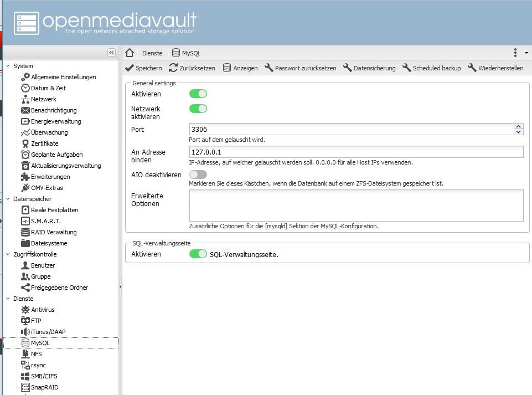The height and width of the screenshot is (395, 532).
Task: Open Erweiterungen puzzle icon
Action: point(25,177)
